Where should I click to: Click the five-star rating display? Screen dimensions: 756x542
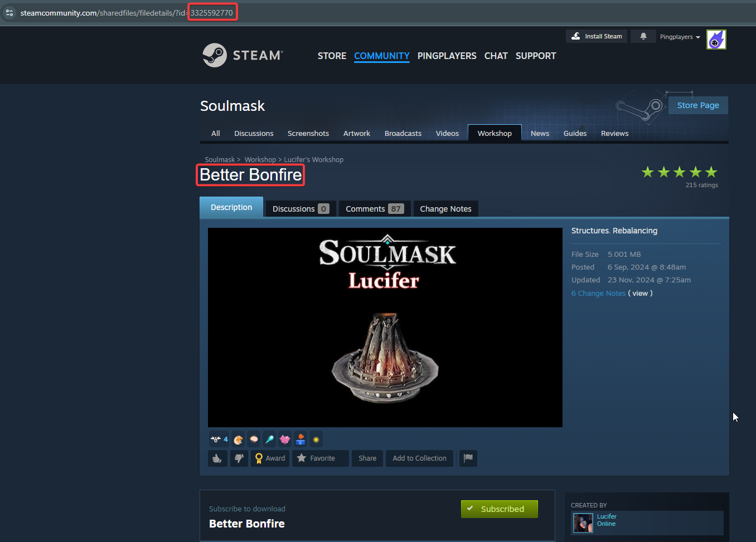click(679, 172)
